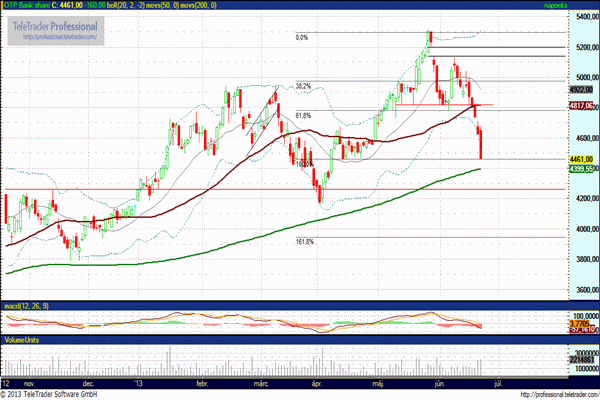The height and width of the screenshot is (400, 600).
Task: Click the 161.8% Fibonacci level label
Action: coord(306,241)
